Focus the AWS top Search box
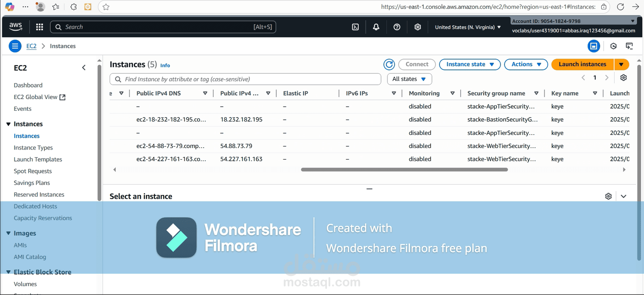 pos(163,27)
